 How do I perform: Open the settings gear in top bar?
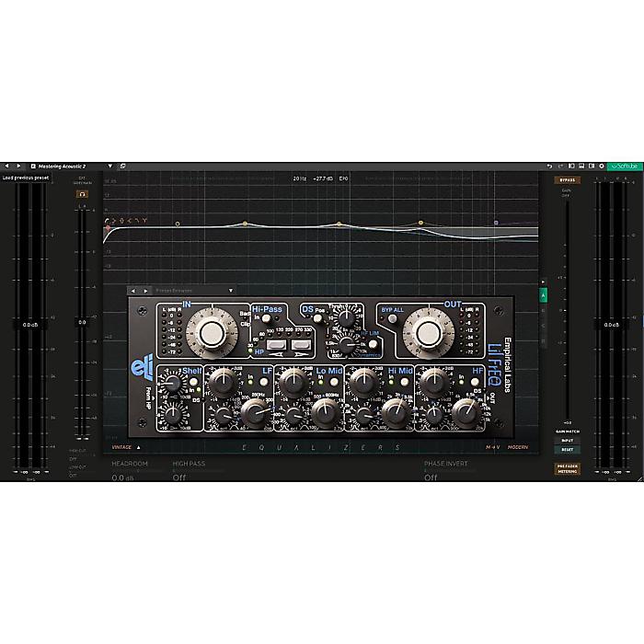pos(602,167)
